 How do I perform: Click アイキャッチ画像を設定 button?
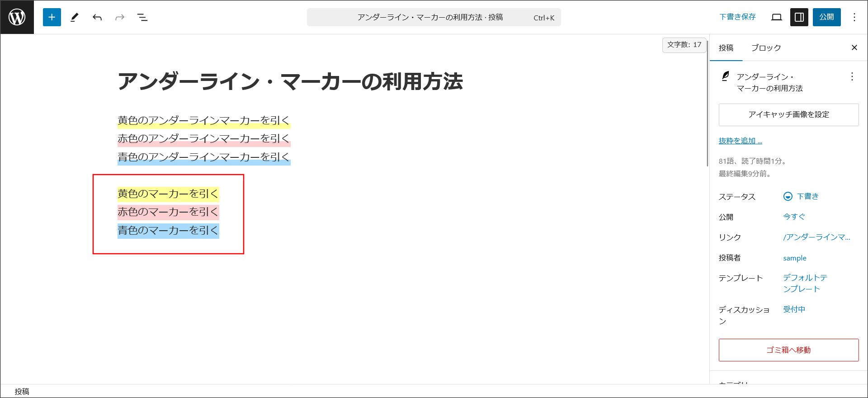tap(789, 115)
